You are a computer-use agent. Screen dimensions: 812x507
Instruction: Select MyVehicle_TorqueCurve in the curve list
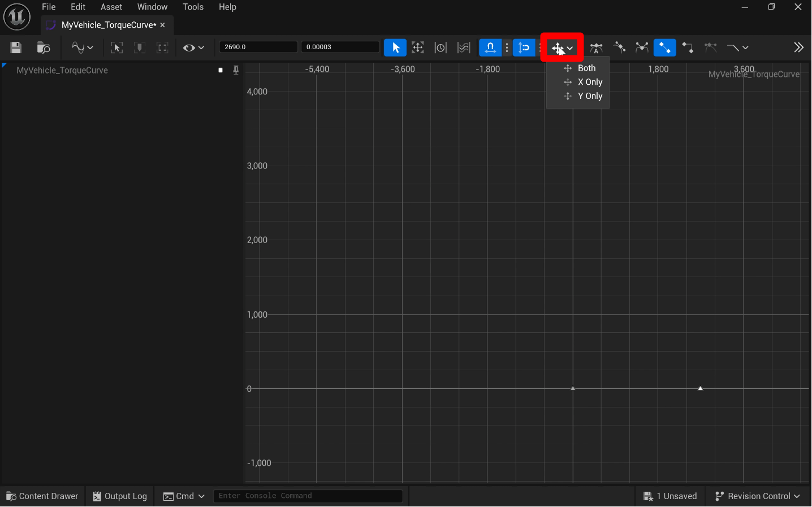(62, 70)
